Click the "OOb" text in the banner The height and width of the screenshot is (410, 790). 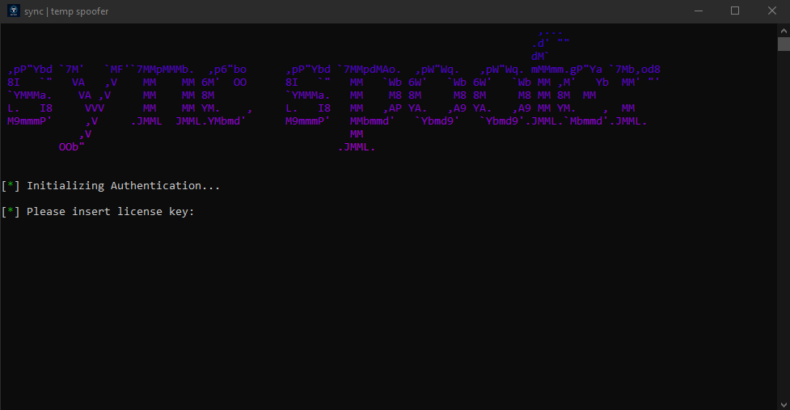click(71, 147)
